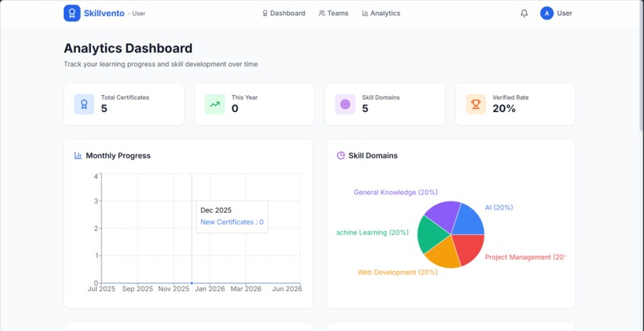
Task: Click the 'Monthly Progress' title
Action: (x=118, y=155)
